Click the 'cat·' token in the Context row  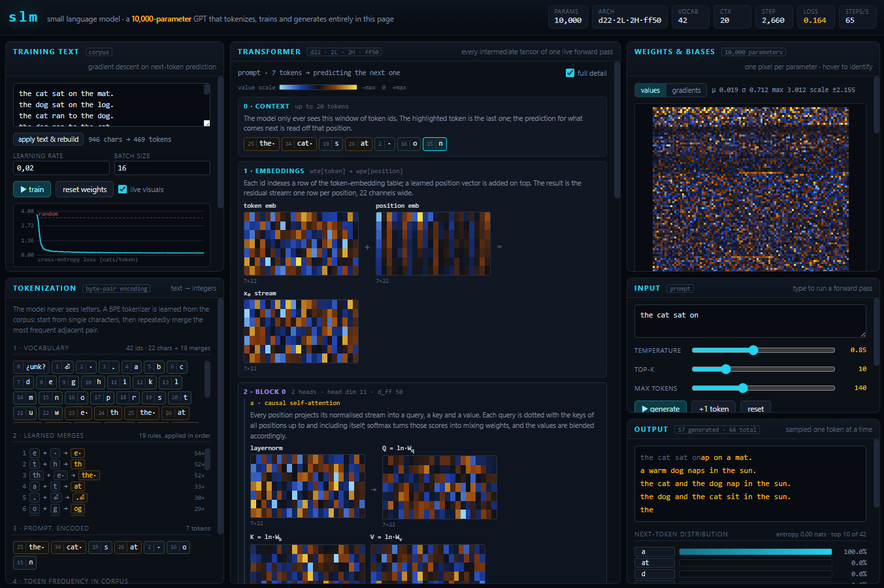coord(300,144)
